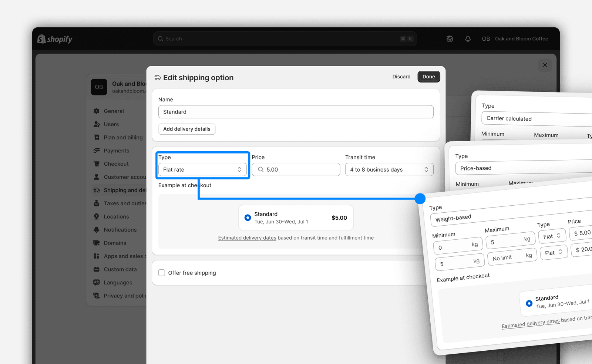The height and width of the screenshot is (364, 592).
Task: Open Plan and billing settings
Action: click(x=123, y=137)
